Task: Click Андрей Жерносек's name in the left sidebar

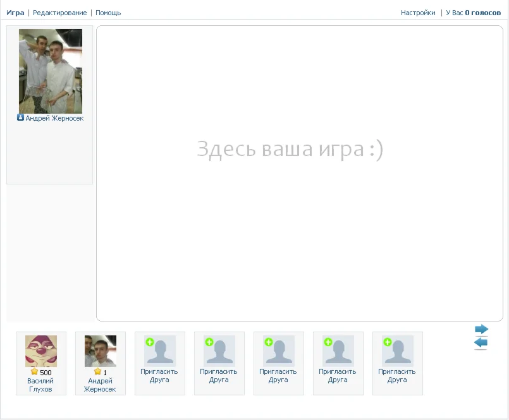Action: coord(54,117)
